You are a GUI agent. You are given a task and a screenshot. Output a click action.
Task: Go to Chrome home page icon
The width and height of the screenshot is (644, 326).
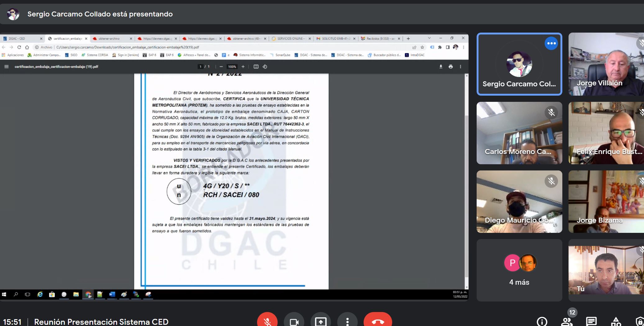(27, 47)
